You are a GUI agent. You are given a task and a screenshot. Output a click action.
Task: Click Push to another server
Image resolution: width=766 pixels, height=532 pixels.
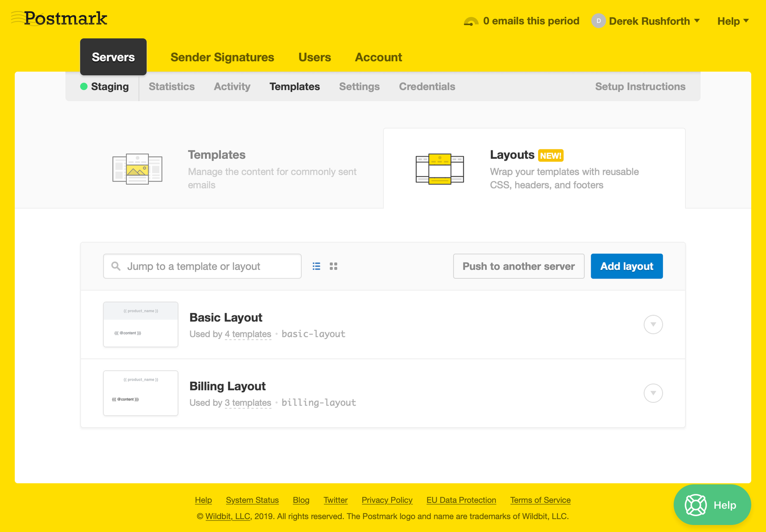(518, 266)
